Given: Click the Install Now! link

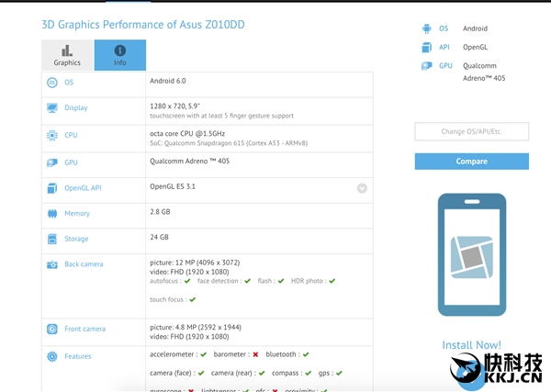Looking at the screenshot, I should tap(471, 345).
